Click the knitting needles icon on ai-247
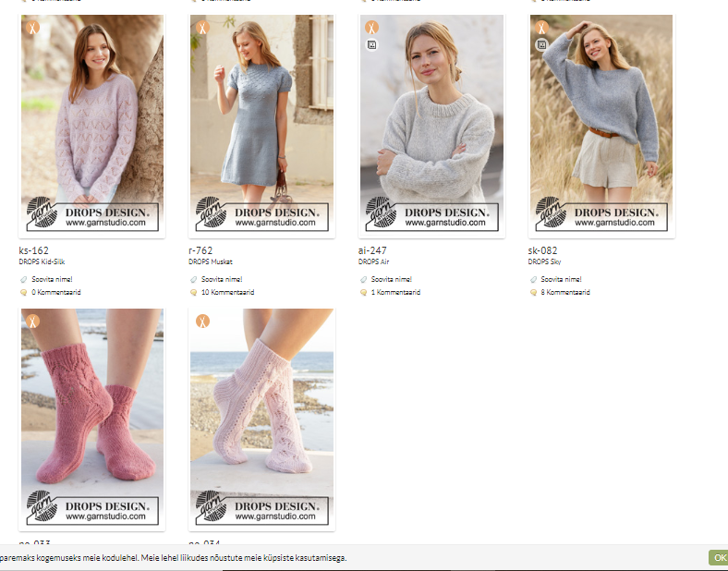 [x=372, y=28]
